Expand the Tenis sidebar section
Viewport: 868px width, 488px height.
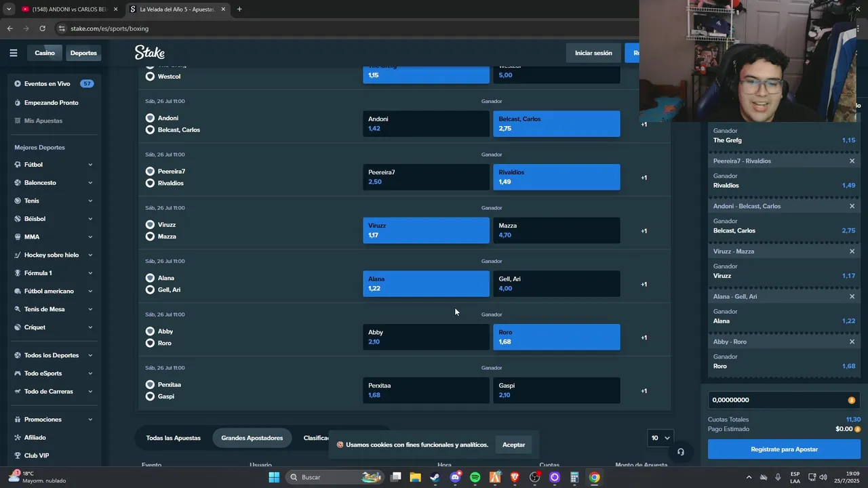point(90,201)
